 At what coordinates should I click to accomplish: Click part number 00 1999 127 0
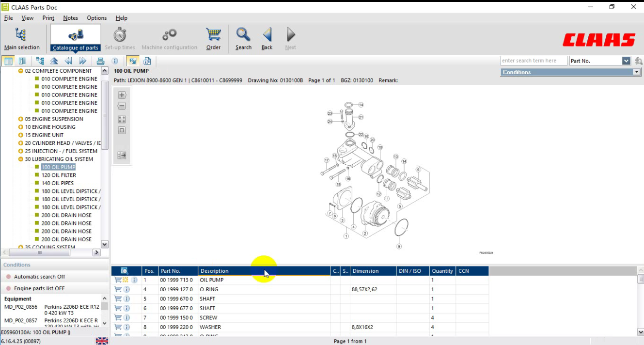point(177,289)
